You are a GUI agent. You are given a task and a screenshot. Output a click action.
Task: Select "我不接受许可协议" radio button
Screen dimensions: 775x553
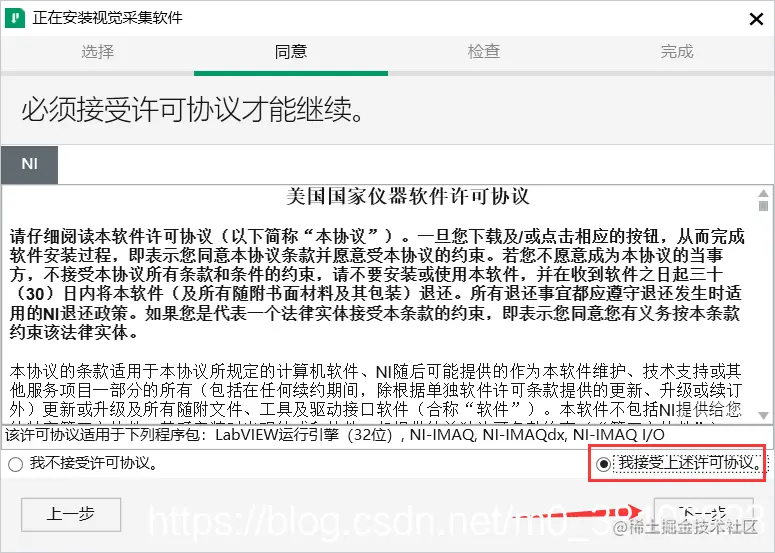(15, 464)
